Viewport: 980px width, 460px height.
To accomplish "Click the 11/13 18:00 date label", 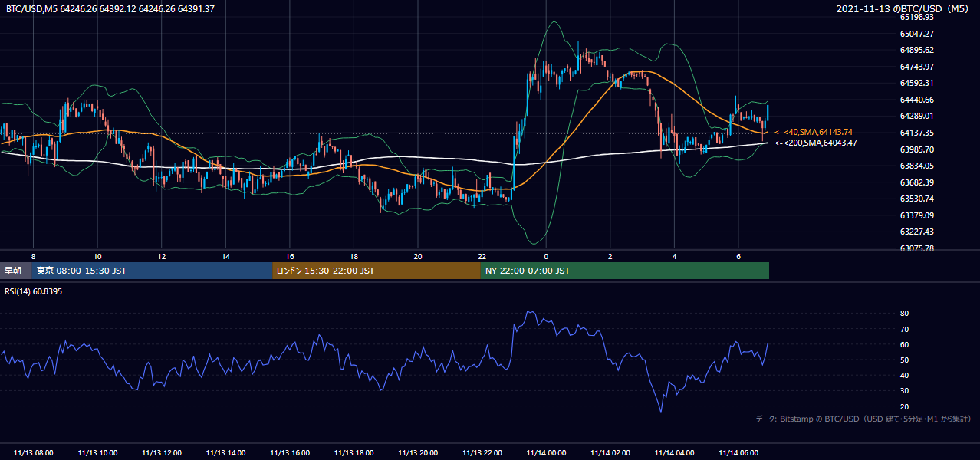I will point(354,453).
